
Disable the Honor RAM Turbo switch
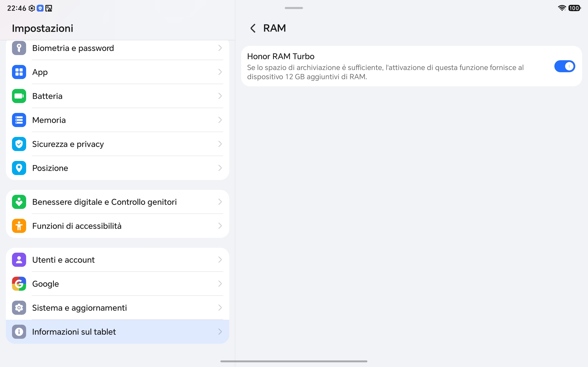[x=564, y=66]
